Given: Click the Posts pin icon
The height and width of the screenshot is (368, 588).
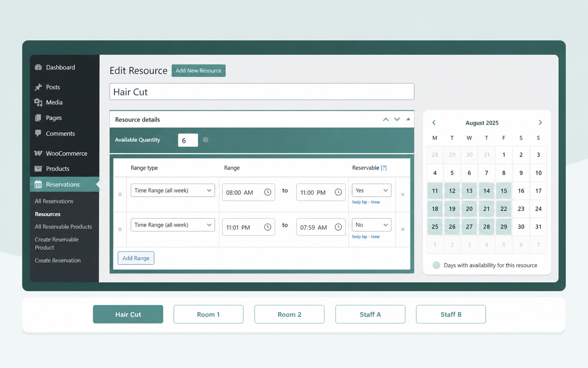Looking at the screenshot, I should point(38,87).
